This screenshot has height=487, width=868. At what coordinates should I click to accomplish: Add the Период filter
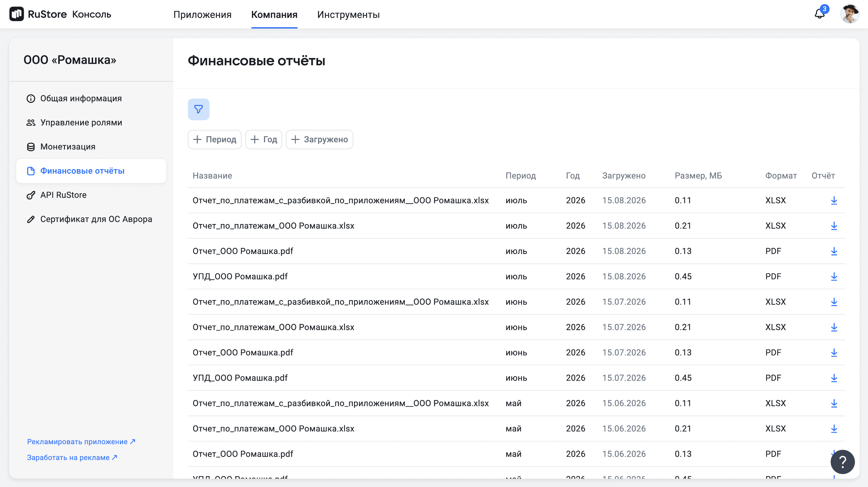[x=214, y=139]
